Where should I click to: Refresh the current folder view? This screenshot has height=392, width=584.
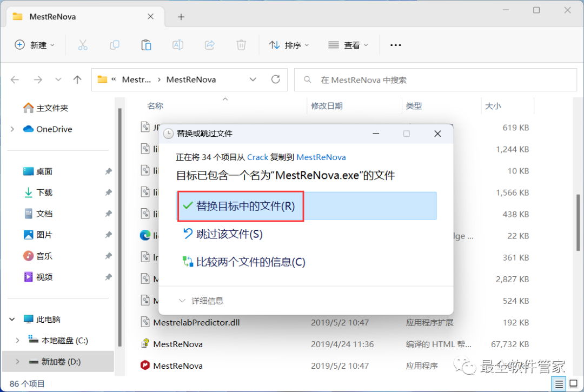coord(276,79)
